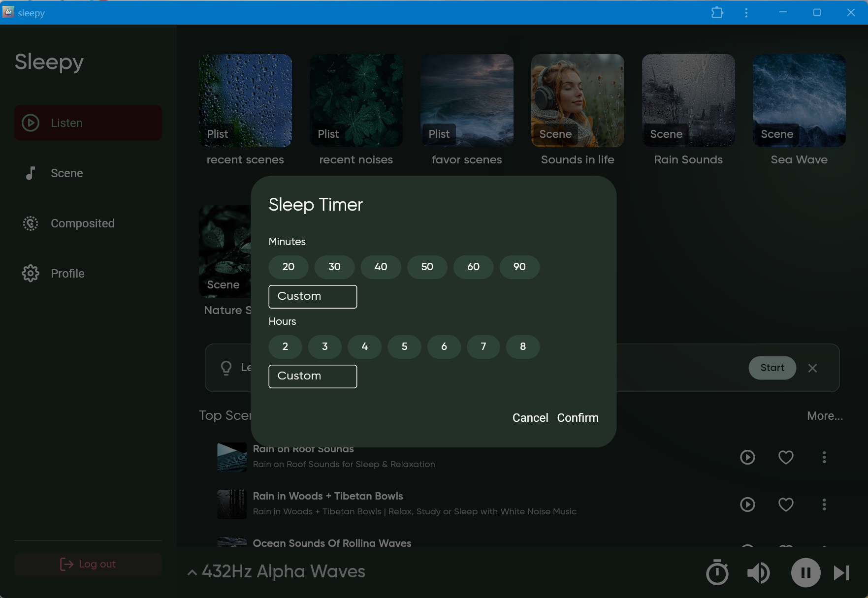Click the alarm icon in the title bar

[717, 13]
